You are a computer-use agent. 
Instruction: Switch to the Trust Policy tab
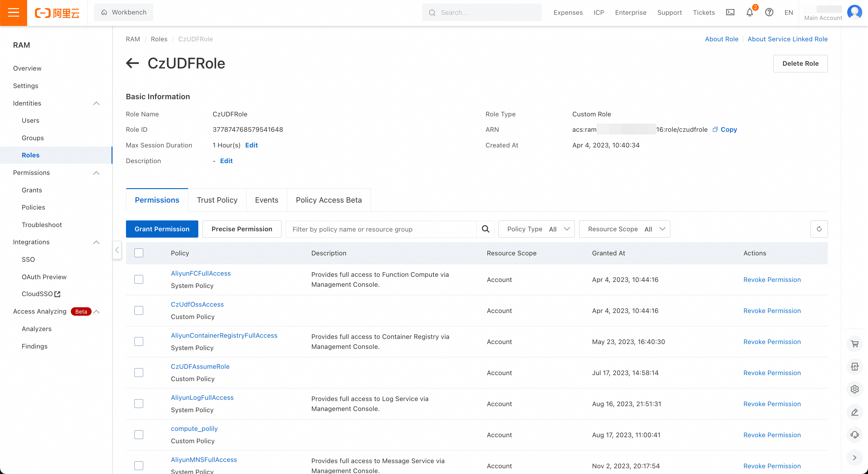pyautogui.click(x=217, y=200)
